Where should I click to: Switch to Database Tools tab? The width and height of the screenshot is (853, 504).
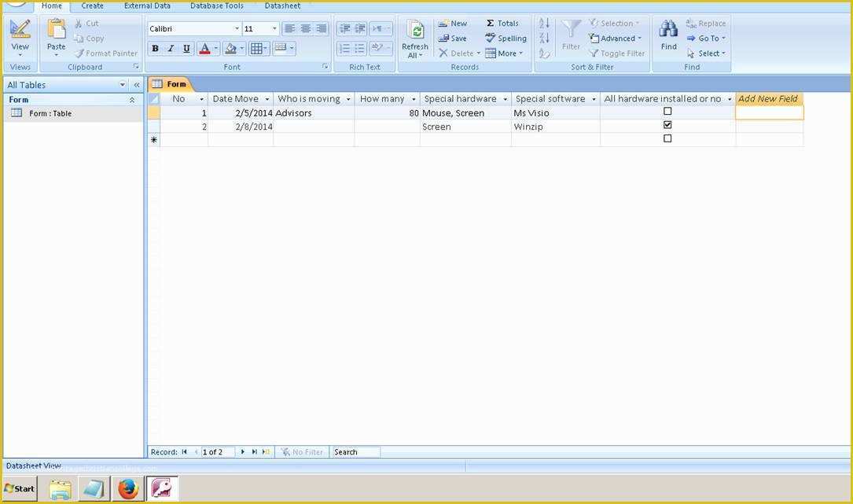pos(216,6)
